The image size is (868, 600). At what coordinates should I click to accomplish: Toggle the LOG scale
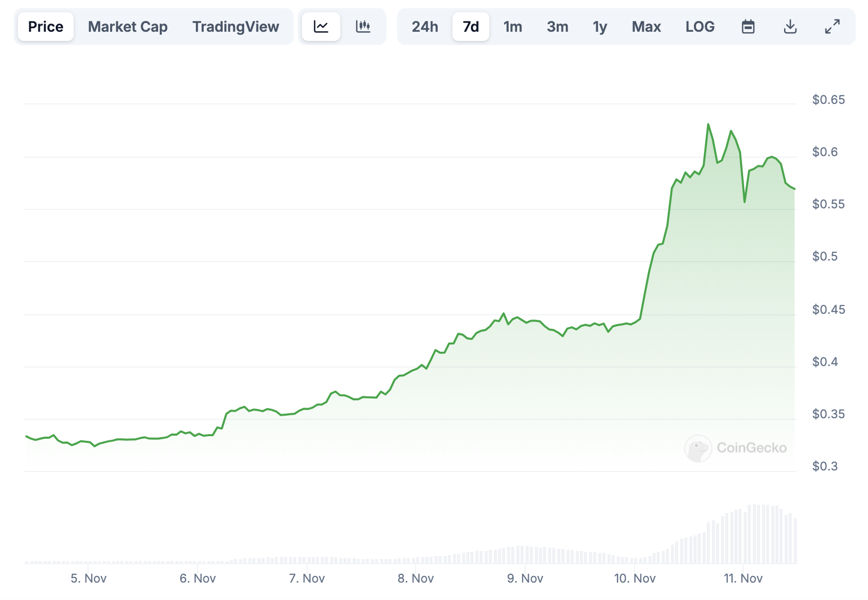pyautogui.click(x=700, y=27)
